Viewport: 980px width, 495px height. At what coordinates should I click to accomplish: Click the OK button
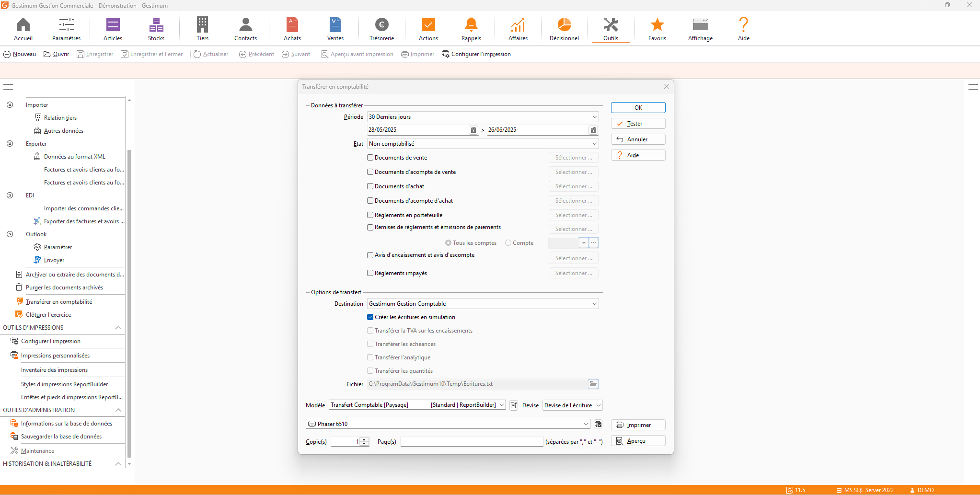point(638,108)
